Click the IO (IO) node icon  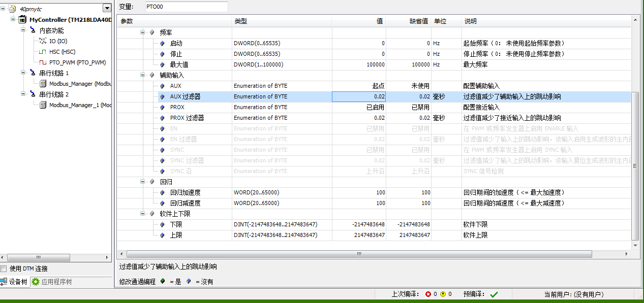pyautogui.click(x=43, y=41)
